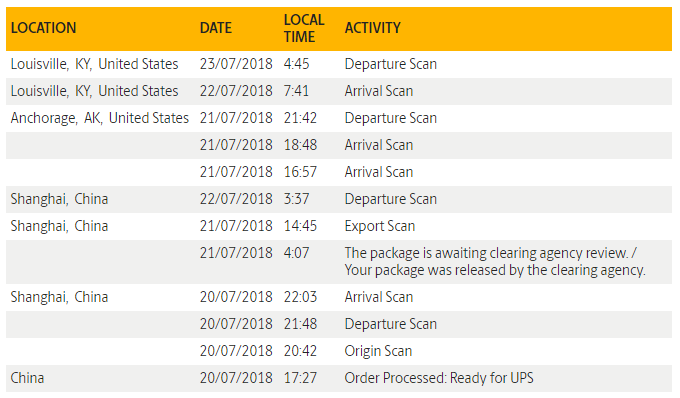Click Shanghai Departure Scan at 3:37
This screenshot has height=398, width=680.
(339, 199)
